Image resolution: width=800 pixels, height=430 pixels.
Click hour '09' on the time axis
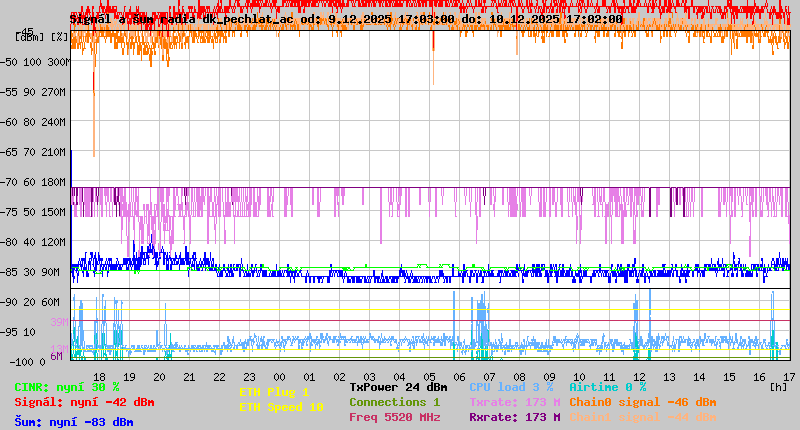click(x=549, y=377)
